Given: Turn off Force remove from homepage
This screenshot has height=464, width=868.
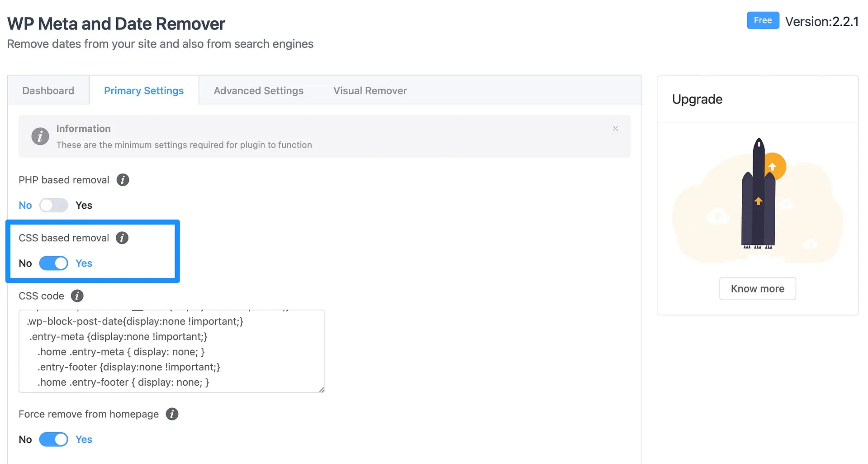Looking at the screenshot, I should click(x=54, y=439).
